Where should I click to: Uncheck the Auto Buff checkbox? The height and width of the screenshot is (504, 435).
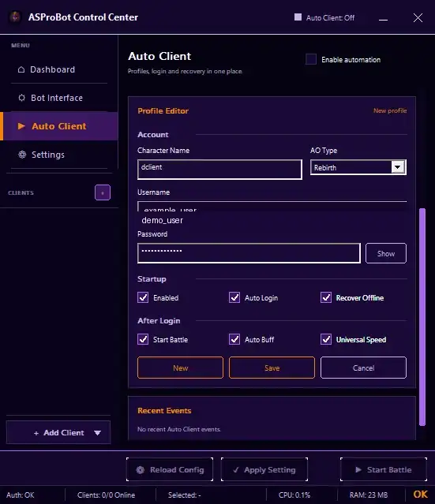234,339
